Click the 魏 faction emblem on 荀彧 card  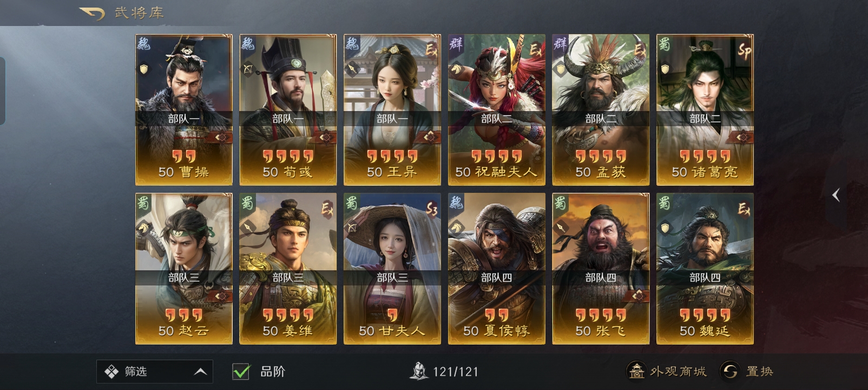tap(248, 44)
